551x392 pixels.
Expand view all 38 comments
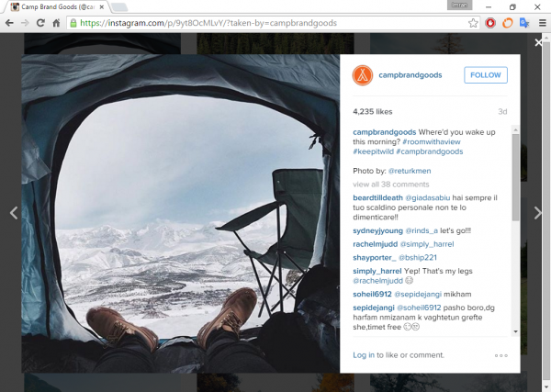[391, 185]
